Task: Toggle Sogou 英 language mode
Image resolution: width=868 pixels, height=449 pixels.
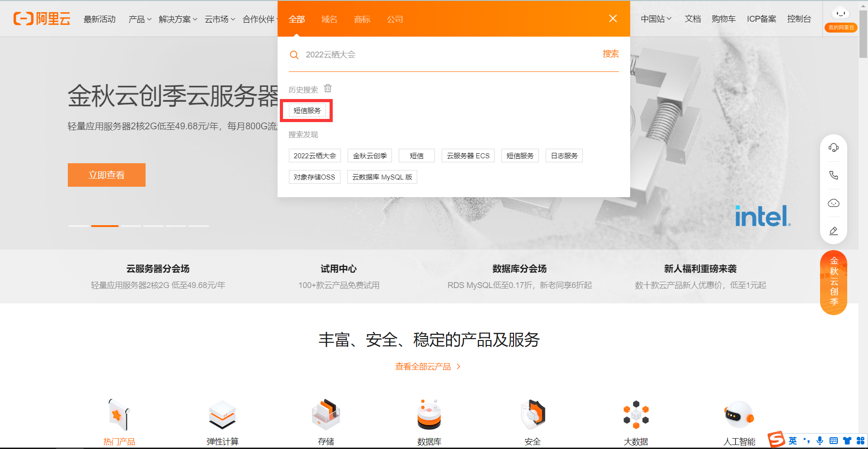Action: [x=793, y=441]
